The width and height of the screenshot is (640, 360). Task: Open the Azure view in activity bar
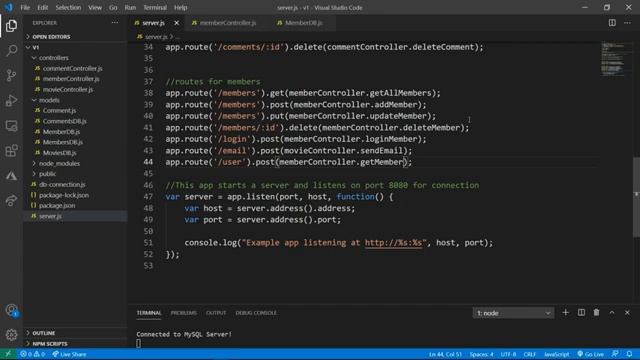click(x=11, y=176)
